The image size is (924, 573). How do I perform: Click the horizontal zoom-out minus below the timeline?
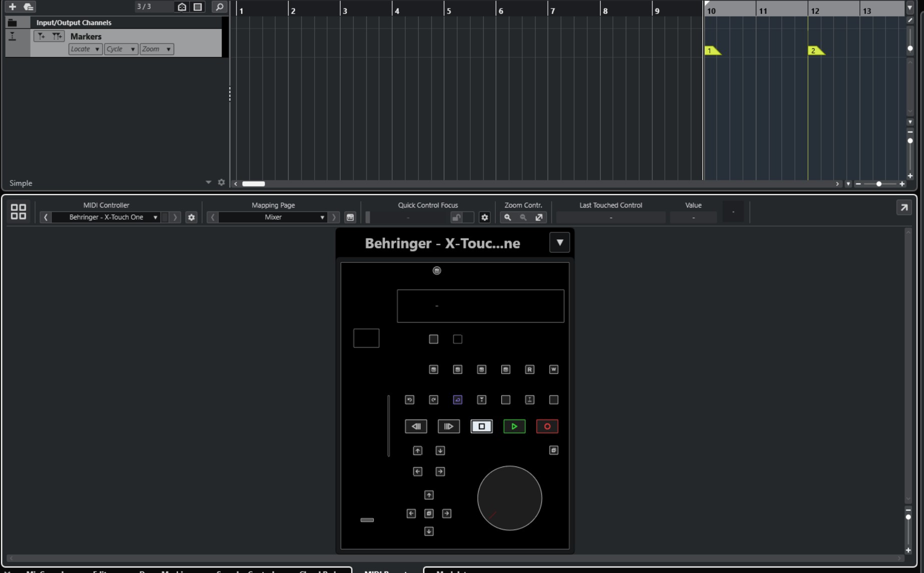coord(858,184)
